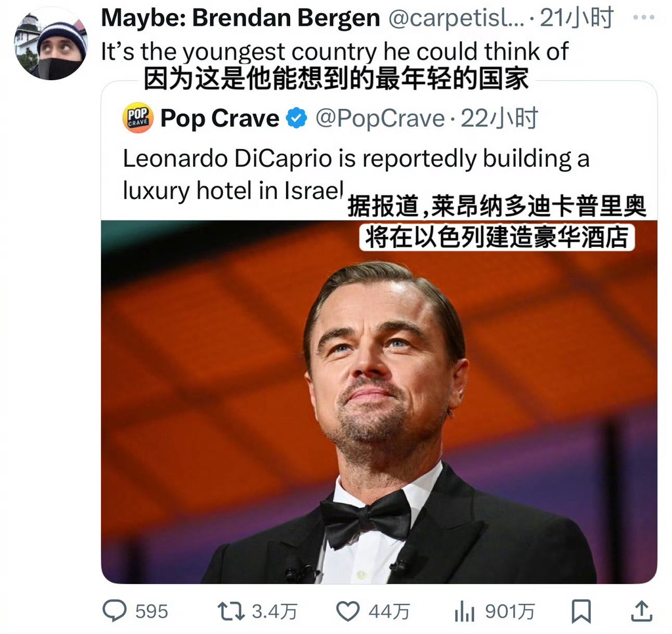Open the 22小时 quoted tweet timestamp
672x634 pixels.
499,118
